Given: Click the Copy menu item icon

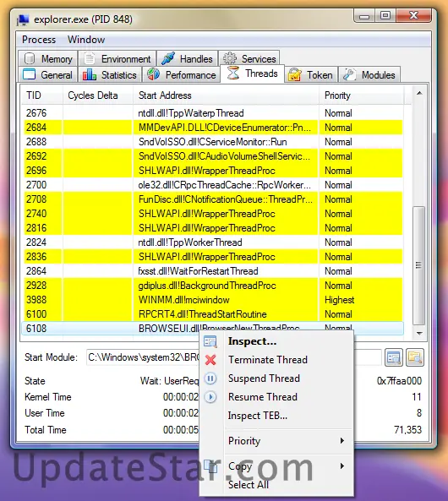Looking at the screenshot, I should click(x=210, y=466).
